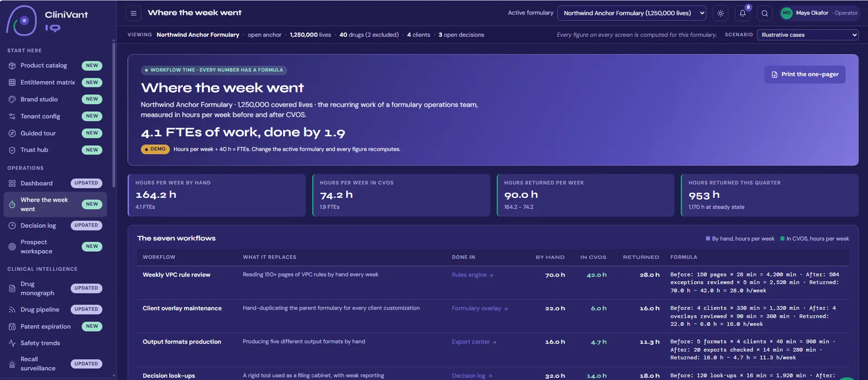
Task: Click the Trust hub shield icon
Action: [x=12, y=150]
